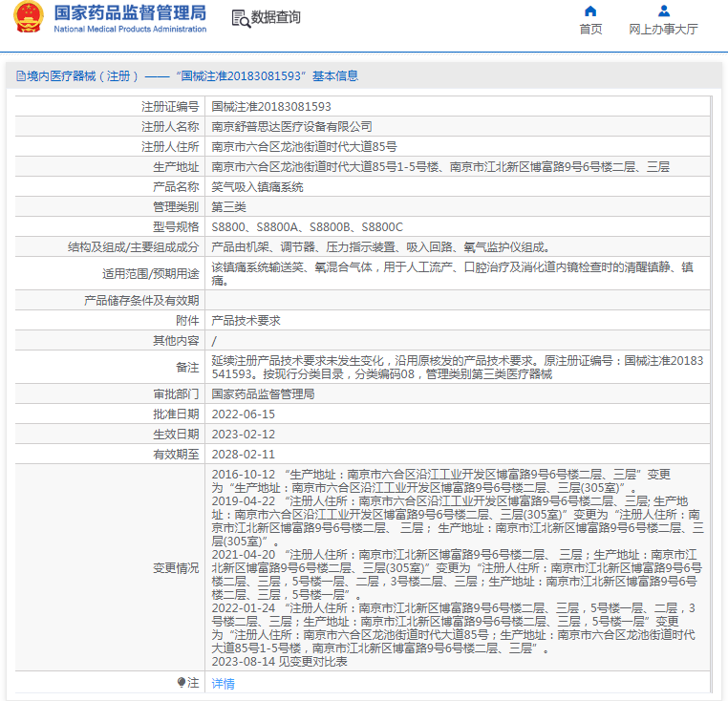728x701 pixels.
Task: Click the 产品储存条件及有效期 label
Action: 141,301
